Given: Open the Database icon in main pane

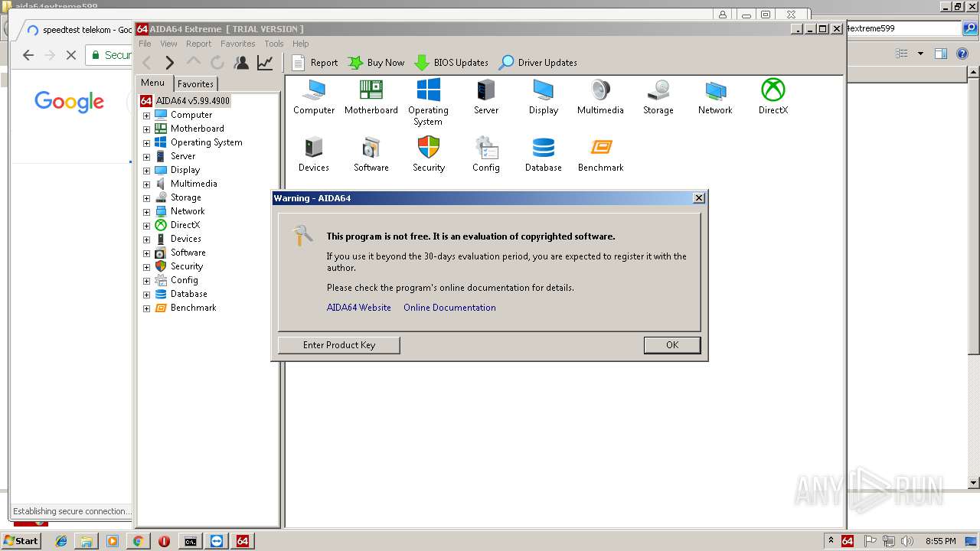Looking at the screenshot, I should pyautogui.click(x=544, y=155).
